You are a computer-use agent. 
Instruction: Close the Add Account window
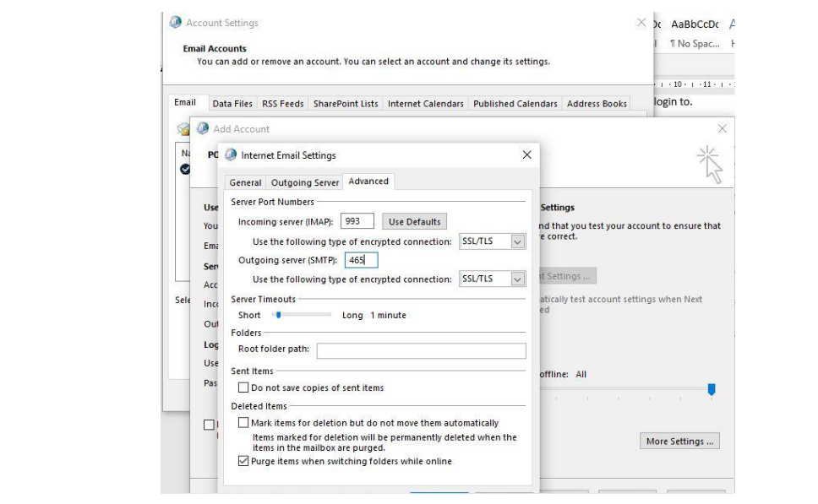(x=722, y=128)
